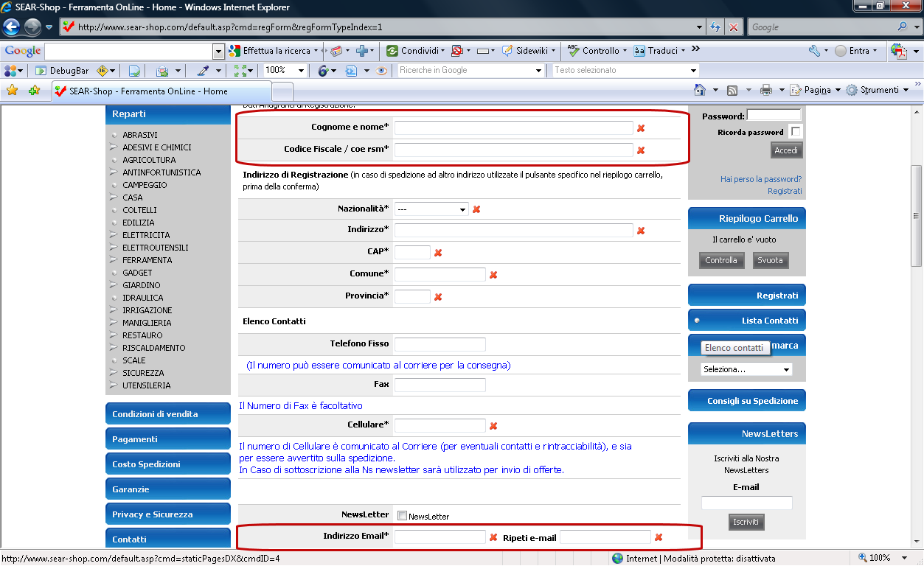Click the color picker eyedropper icon
The image size is (924, 566).
pos(203,71)
